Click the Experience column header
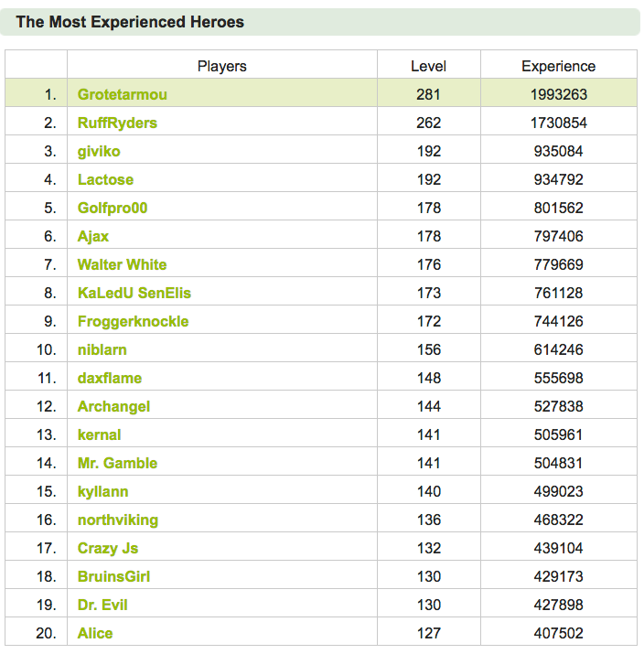Image resolution: width=644 pixels, height=654 pixels. coord(558,67)
